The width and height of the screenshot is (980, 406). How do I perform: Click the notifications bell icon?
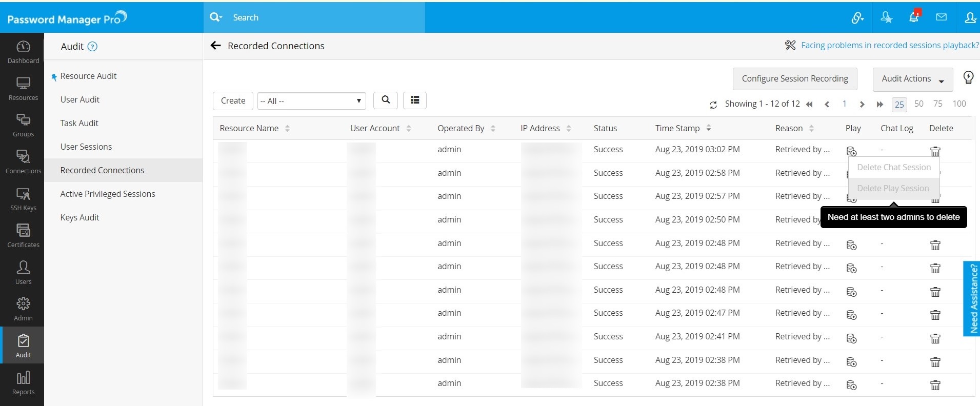pyautogui.click(x=914, y=17)
